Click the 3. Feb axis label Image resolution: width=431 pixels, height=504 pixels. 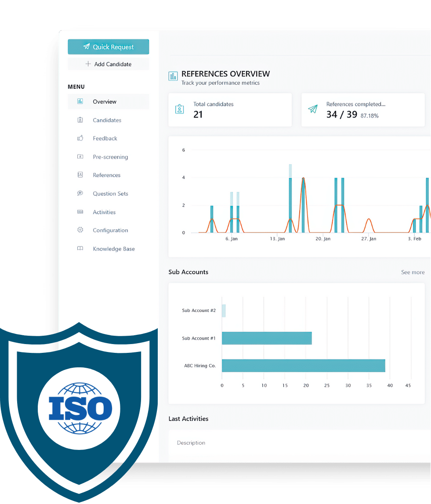tap(414, 239)
